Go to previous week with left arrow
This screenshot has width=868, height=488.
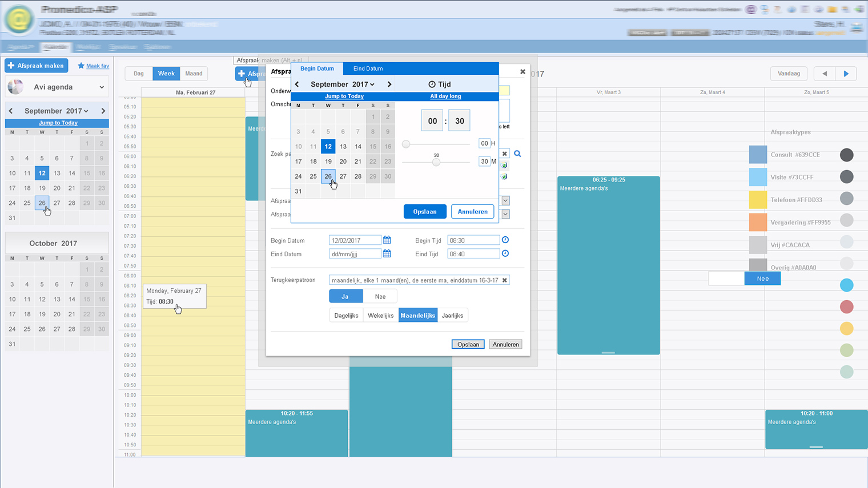click(824, 74)
